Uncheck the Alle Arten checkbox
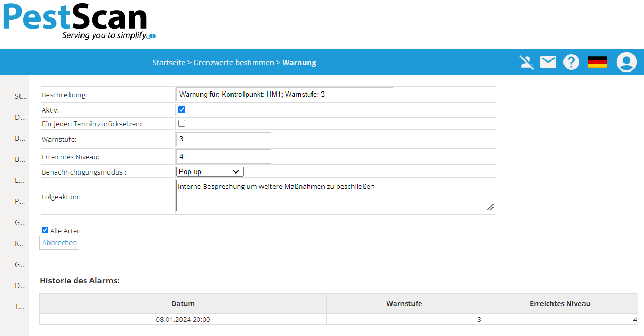The height and width of the screenshot is (336, 644). [45, 230]
